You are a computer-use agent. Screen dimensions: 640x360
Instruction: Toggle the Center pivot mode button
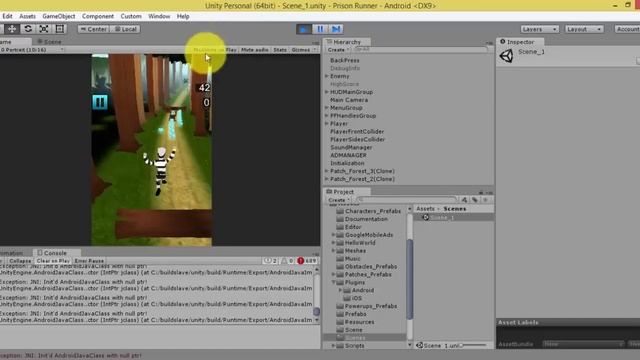coord(93,29)
